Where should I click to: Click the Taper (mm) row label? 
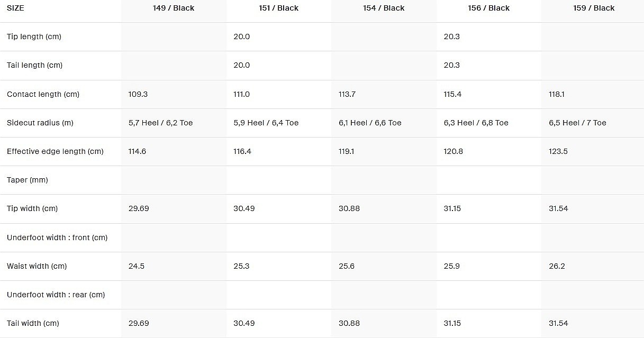28,180
